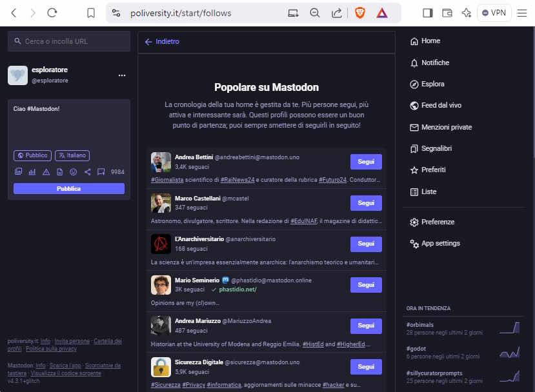Open Sicurezza Digitale padlock avatar
This screenshot has width=535, height=392.
[x=161, y=367]
